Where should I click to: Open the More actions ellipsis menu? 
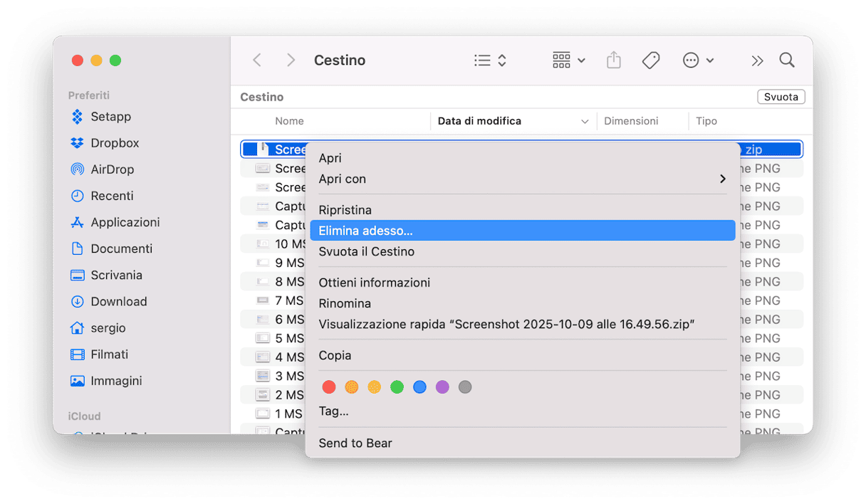click(697, 61)
